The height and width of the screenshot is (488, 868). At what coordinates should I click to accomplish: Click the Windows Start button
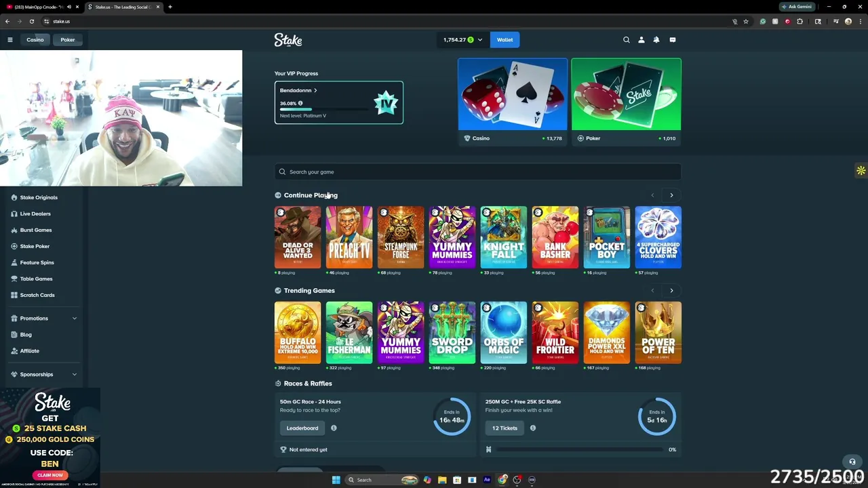point(336,480)
